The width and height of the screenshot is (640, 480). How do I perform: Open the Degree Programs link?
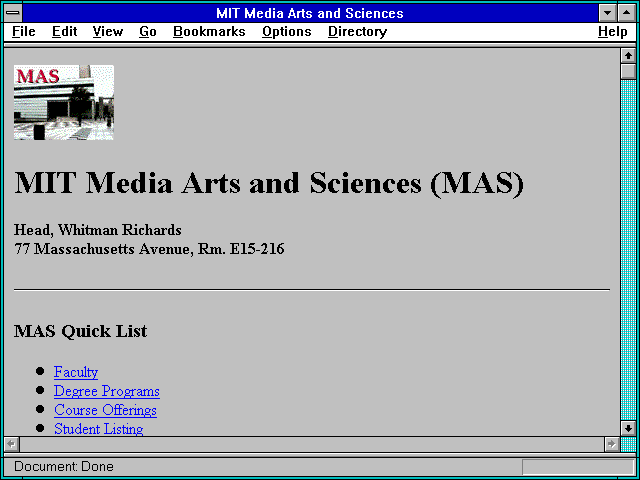coord(107,391)
